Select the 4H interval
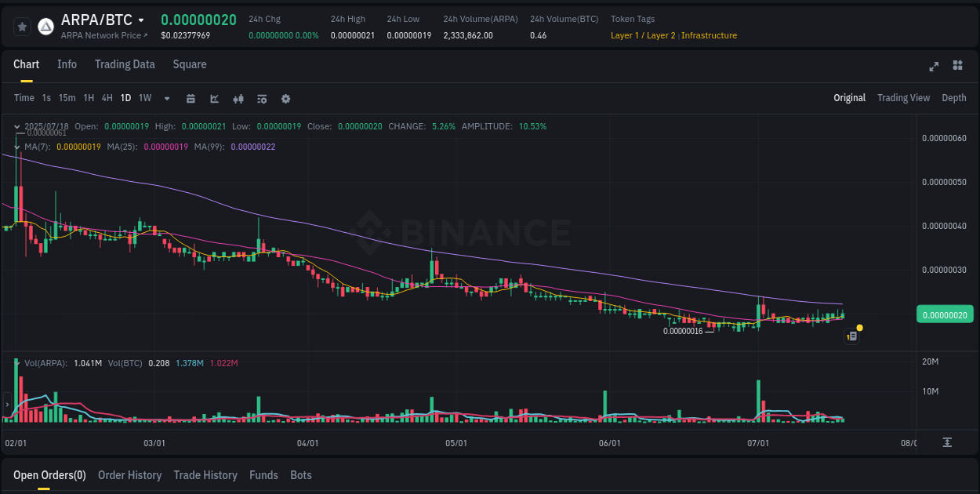This screenshot has width=980, height=494. [107, 98]
